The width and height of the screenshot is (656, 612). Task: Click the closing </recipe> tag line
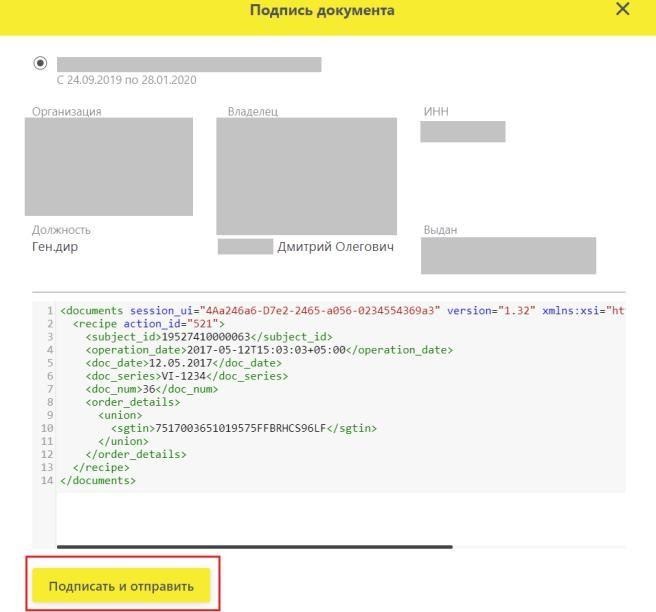pos(101,467)
